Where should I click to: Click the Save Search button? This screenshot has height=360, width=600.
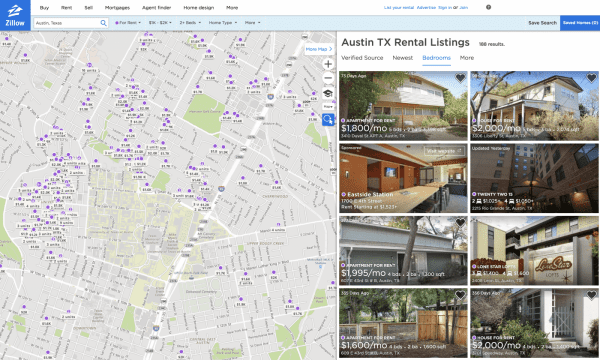tap(542, 23)
